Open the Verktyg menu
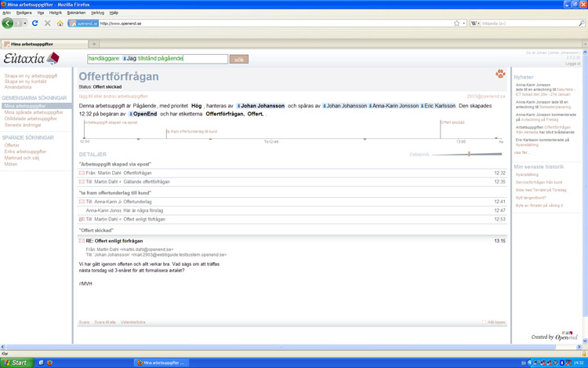The height and width of the screenshot is (368, 588). pyautogui.click(x=97, y=13)
